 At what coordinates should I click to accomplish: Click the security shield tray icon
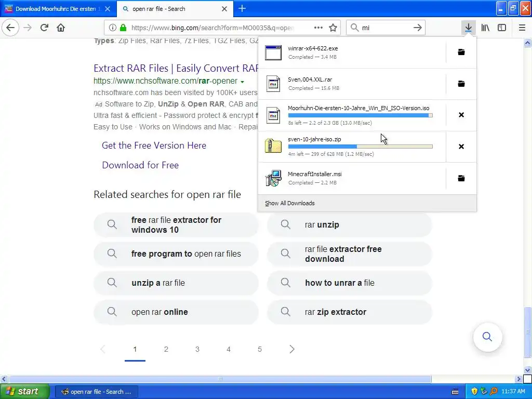point(474,392)
